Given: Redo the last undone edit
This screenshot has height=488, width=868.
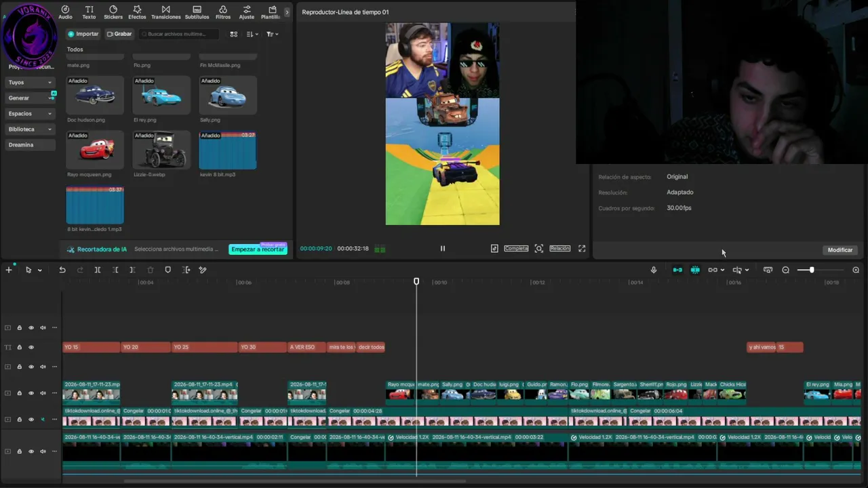Looking at the screenshot, I should click(80, 270).
